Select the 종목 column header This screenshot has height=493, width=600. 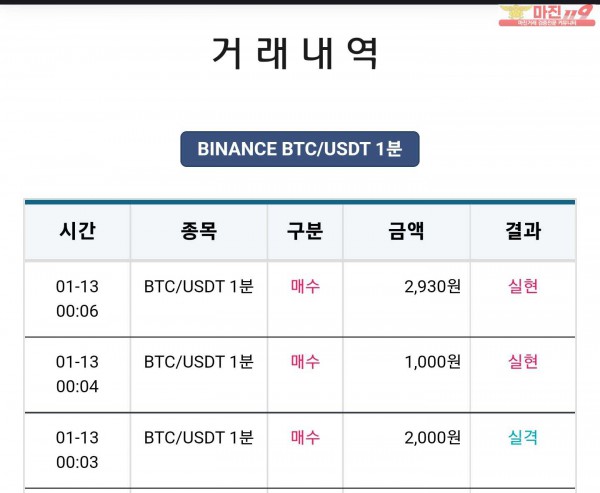[x=198, y=231]
